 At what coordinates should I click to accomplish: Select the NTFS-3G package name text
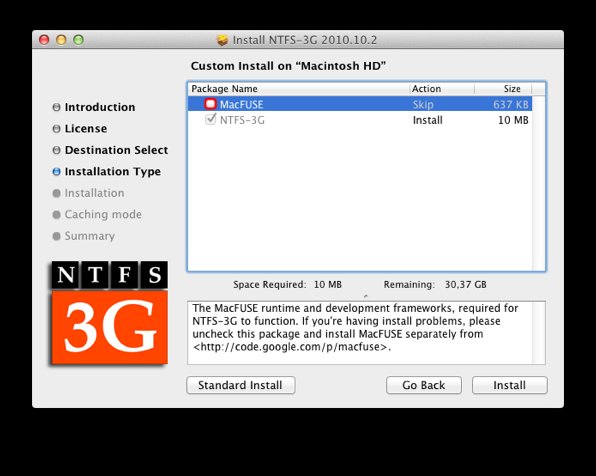click(242, 120)
